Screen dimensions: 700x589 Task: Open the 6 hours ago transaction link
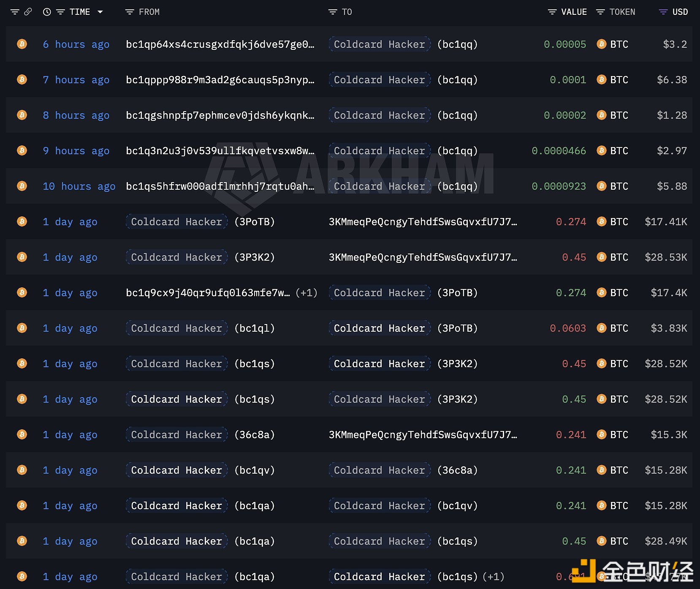[76, 44]
